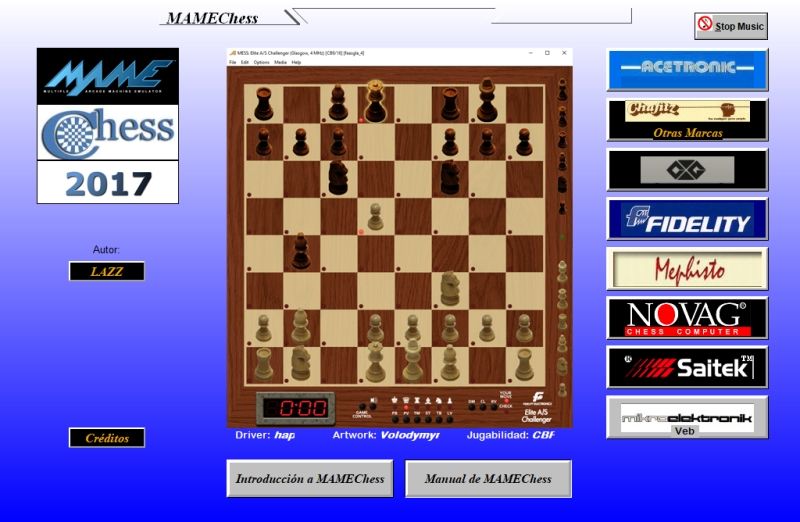Push the CL button on chess panel
Image resolution: width=800 pixels, height=522 pixels.
pos(483,407)
